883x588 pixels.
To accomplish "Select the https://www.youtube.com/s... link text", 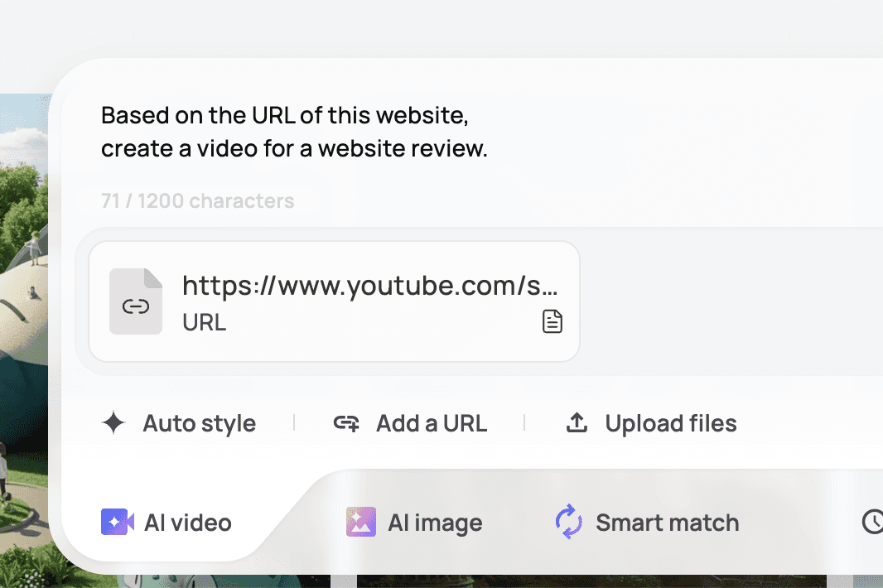I will click(370, 286).
